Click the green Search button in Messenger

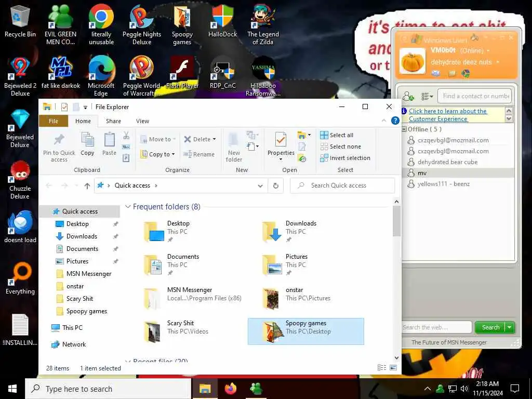(490, 327)
